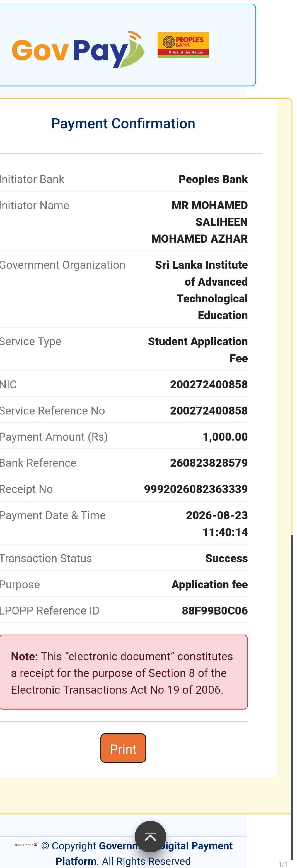The width and height of the screenshot is (297, 868).
Task: Click the page indicator 1/1
Action: [283, 864]
